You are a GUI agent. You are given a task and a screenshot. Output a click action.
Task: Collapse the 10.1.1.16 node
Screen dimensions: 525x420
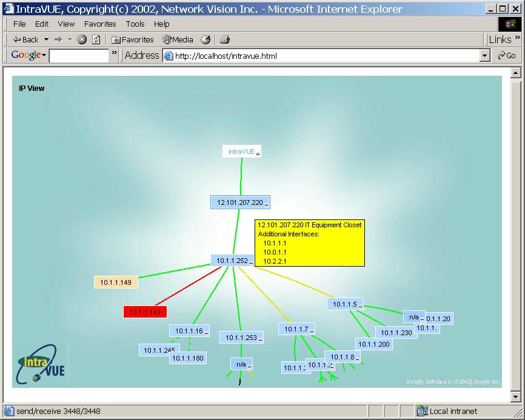click(x=206, y=333)
